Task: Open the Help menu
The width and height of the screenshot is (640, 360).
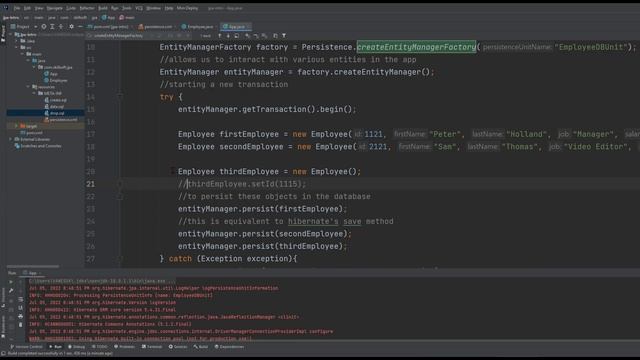Action: click(169, 8)
